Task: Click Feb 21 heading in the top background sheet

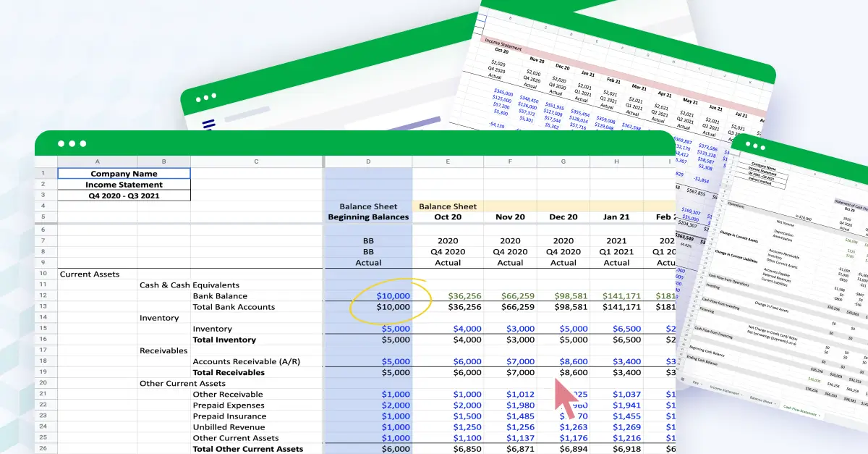Action: click(613, 82)
